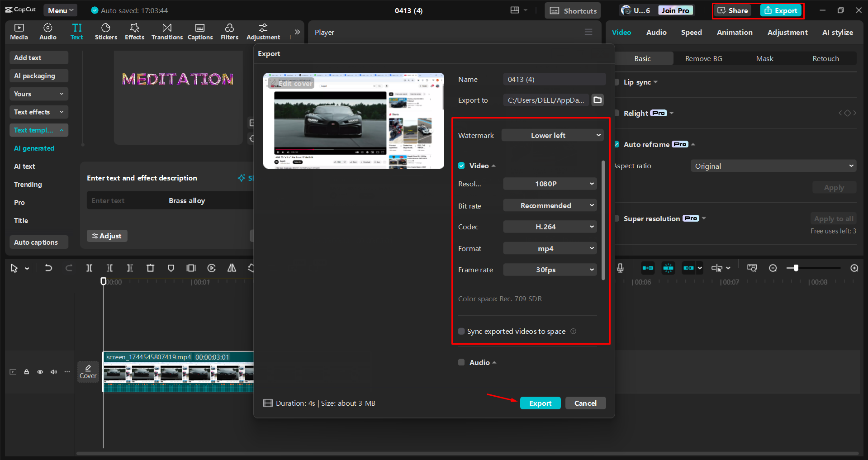The width and height of the screenshot is (868, 460).
Task: Hide the video track with eye icon
Action: click(x=40, y=372)
